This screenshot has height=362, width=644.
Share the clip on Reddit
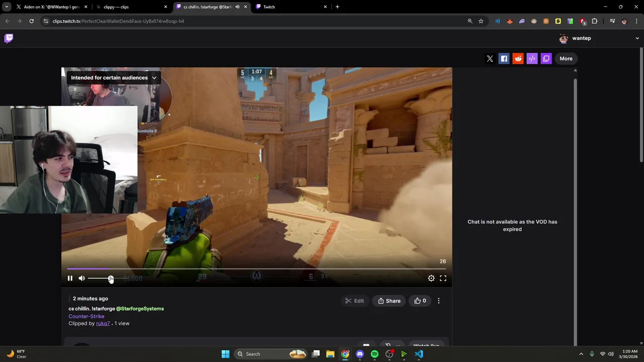pos(518,59)
